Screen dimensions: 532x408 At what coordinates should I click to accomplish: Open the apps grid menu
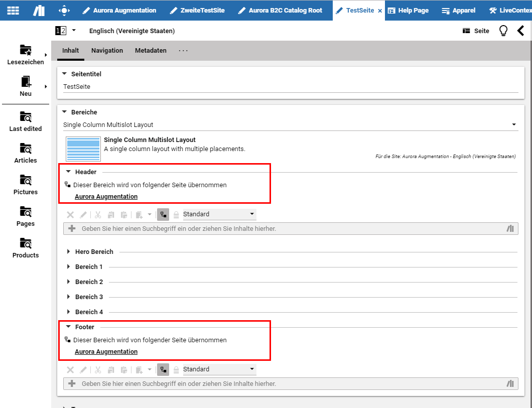click(13, 10)
